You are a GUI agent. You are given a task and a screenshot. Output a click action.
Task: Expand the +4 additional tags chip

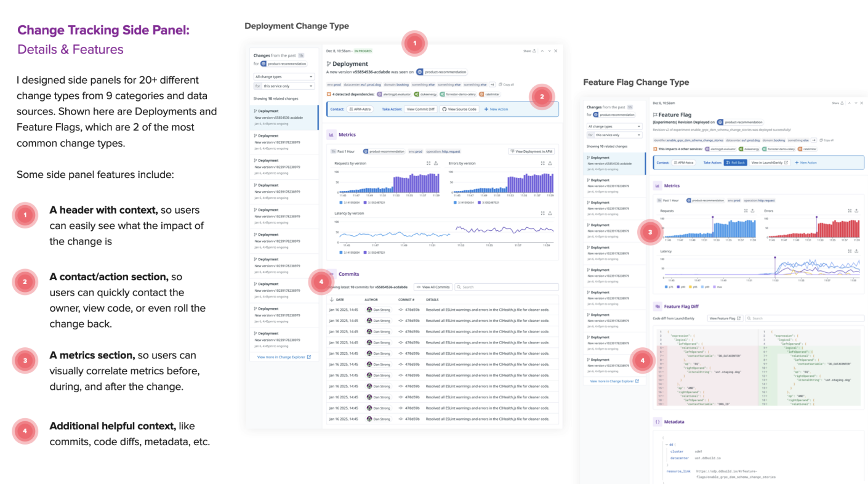pos(492,84)
